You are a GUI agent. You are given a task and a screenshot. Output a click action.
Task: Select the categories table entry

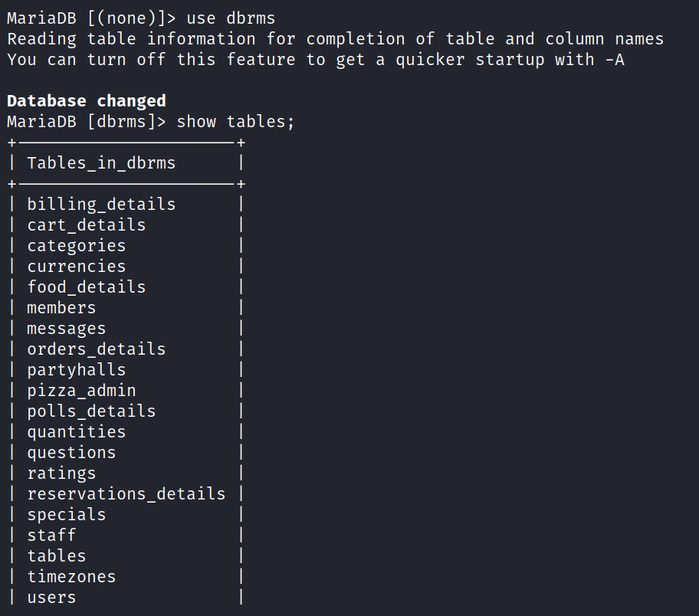(x=76, y=246)
